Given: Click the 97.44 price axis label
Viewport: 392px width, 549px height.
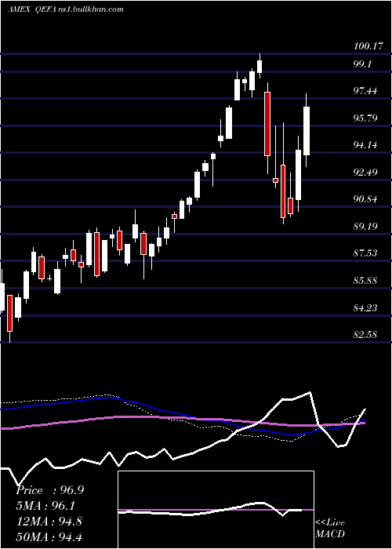Looking at the screenshot, I should [x=365, y=91].
